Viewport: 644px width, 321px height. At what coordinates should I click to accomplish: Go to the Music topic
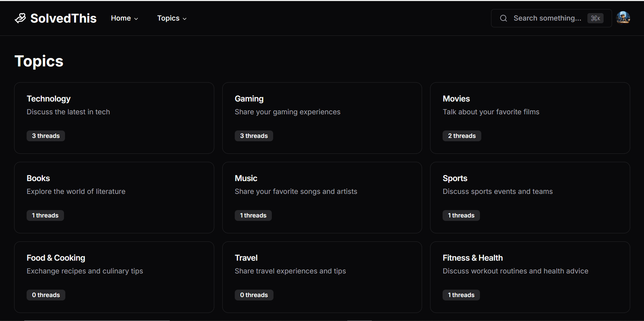[246, 178]
